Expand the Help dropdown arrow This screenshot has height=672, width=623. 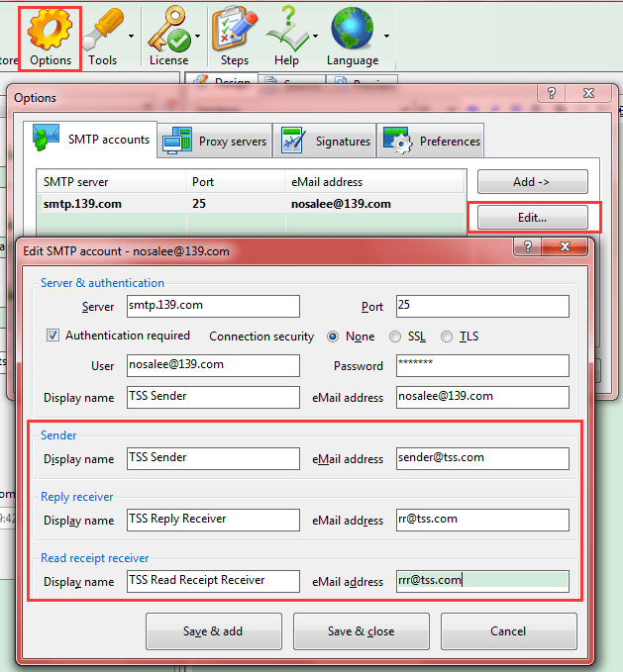316,36
